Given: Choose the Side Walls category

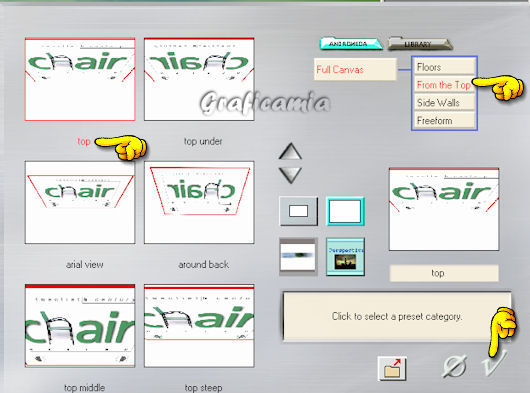Looking at the screenshot, I should (x=444, y=102).
